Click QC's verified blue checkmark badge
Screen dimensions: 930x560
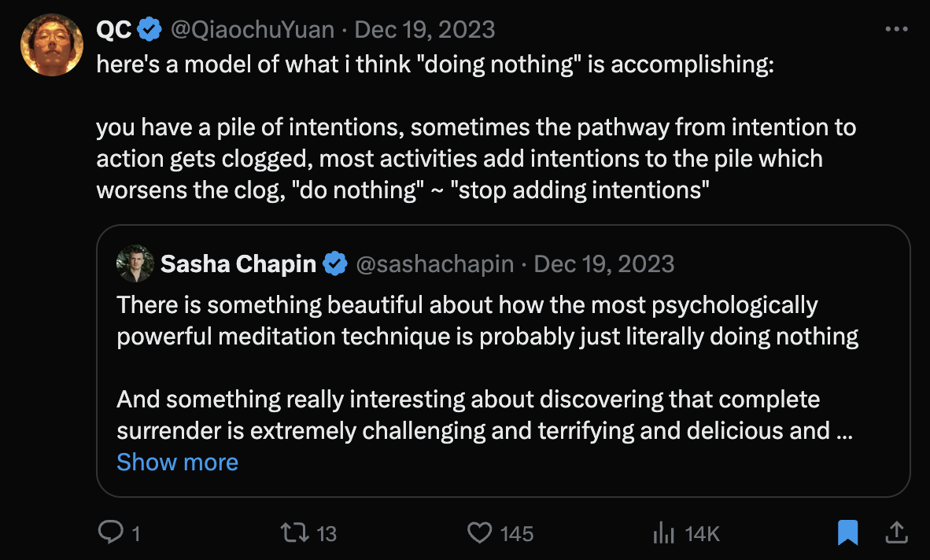tap(149, 30)
